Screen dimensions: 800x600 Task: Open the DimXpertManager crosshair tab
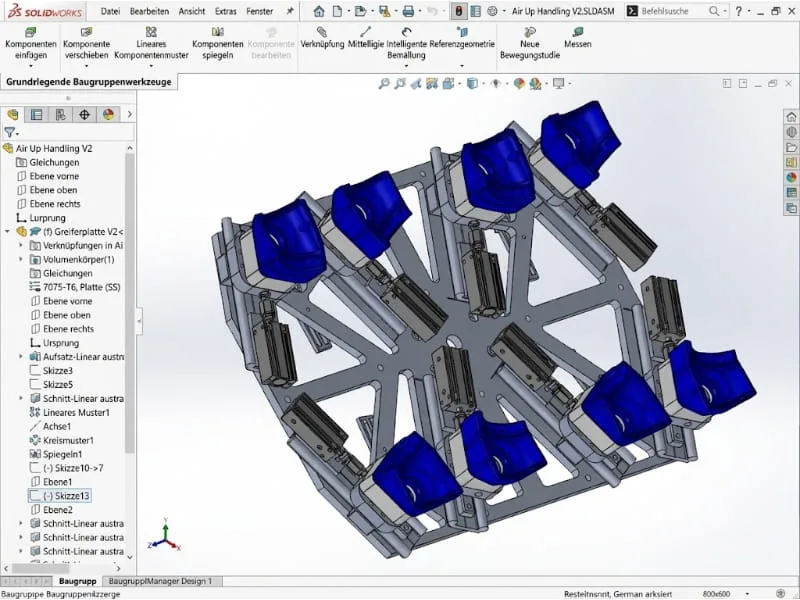tap(84, 114)
